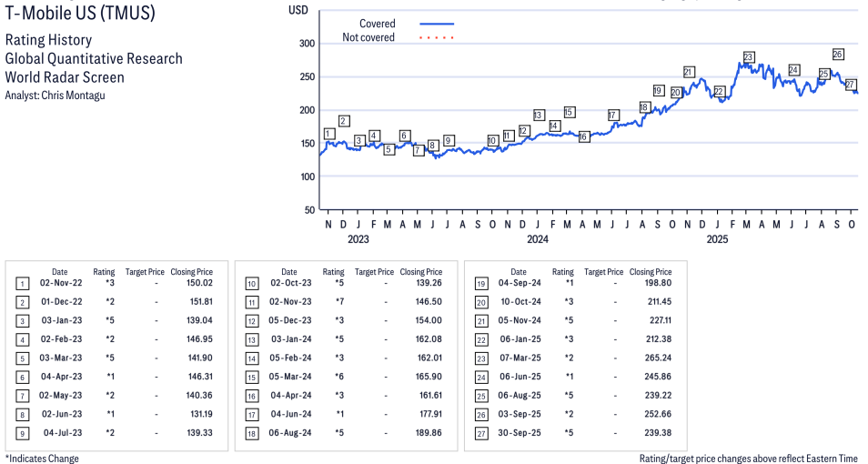Viewport: 868px width, 464px height.
Task: Click the blue Covered legend line sample
Action: [436, 24]
